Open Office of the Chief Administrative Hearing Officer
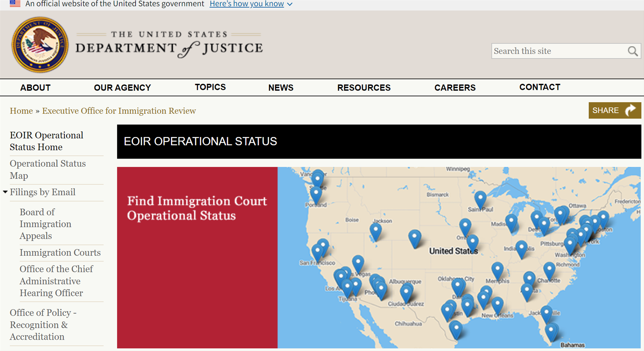Viewport: 644px width, 351px height. click(56, 281)
